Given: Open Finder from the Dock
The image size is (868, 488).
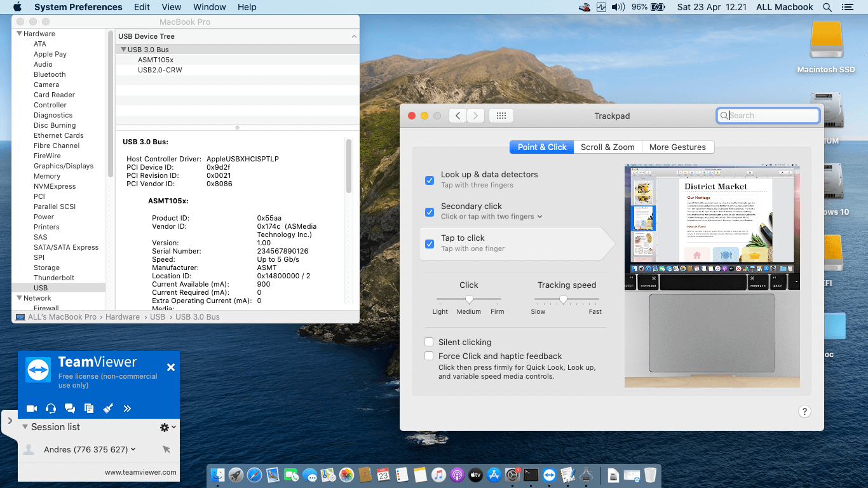Looking at the screenshot, I should pyautogui.click(x=218, y=475).
